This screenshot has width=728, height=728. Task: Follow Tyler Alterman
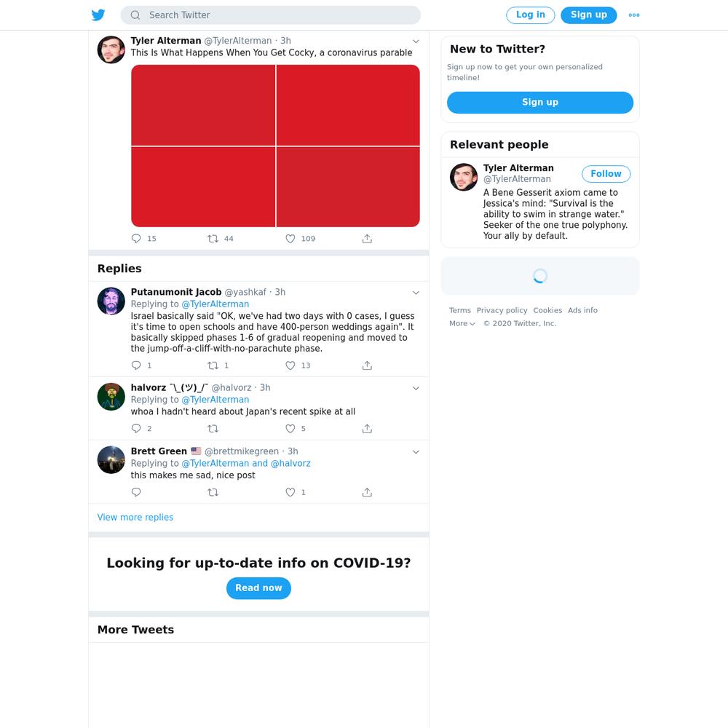point(606,174)
